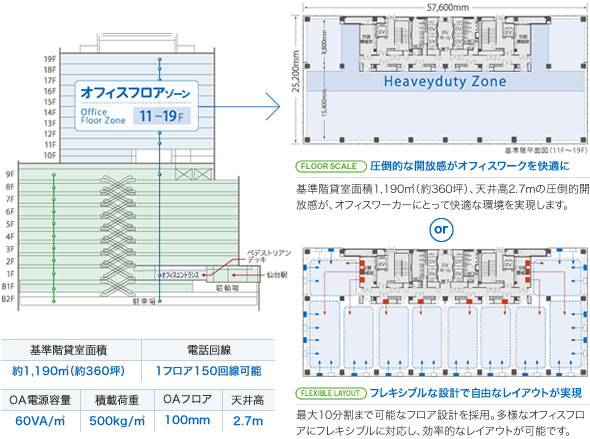Screen dimensions: 590x439
Task: Click the green FLEXIBLE LAYOUT badge
Action: (331, 393)
